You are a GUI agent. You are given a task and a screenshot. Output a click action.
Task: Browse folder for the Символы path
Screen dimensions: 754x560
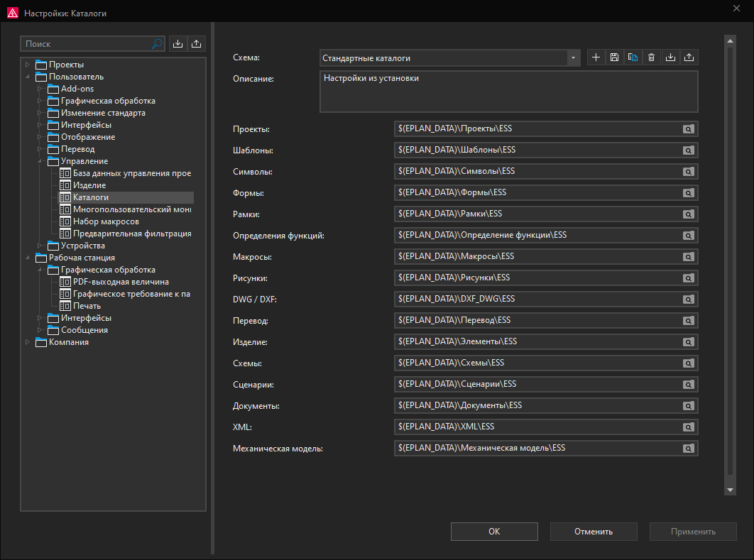(689, 172)
